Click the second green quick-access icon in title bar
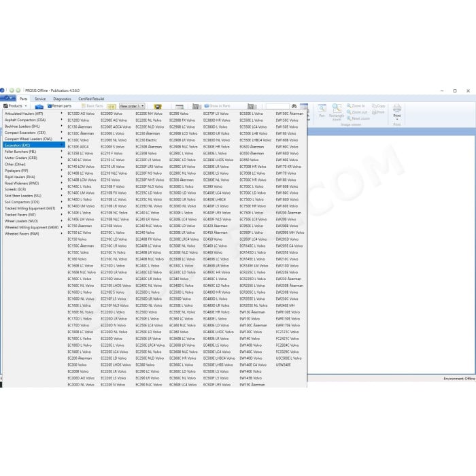Screen dimensions: 476x476 pos(18,90)
